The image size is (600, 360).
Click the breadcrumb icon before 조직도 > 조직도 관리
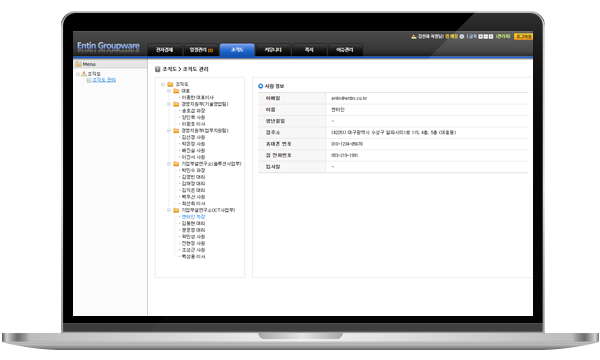coord(157,69)
